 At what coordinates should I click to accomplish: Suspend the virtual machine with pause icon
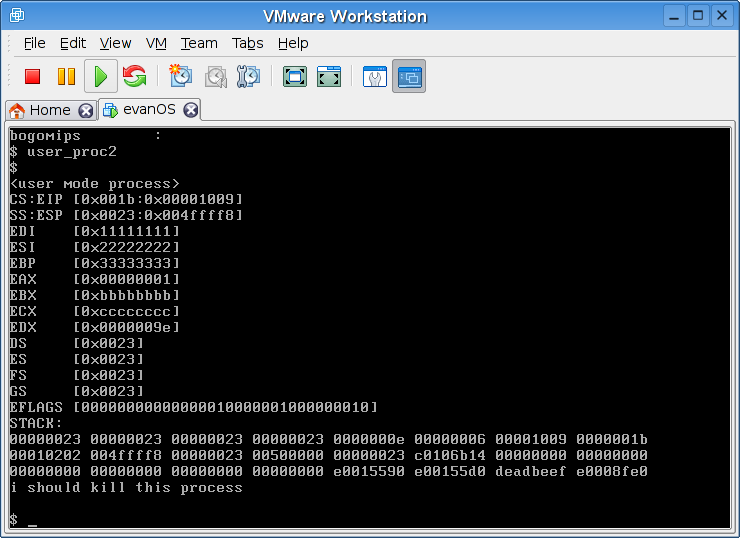(66, 76)
